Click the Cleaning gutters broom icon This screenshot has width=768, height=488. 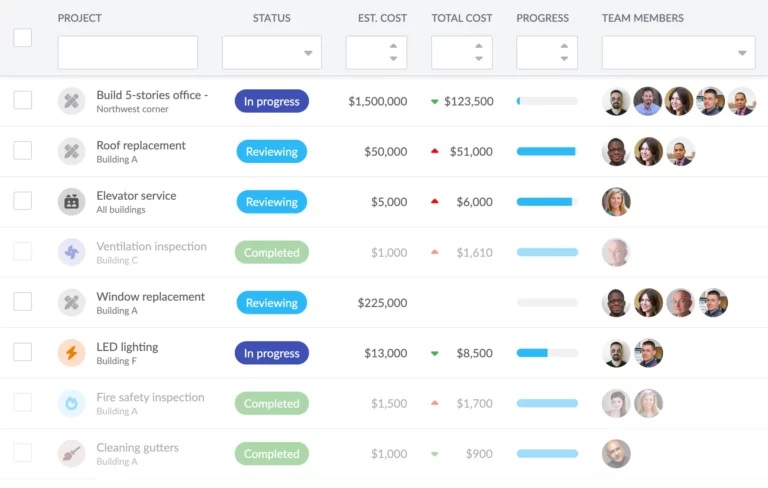71,453
